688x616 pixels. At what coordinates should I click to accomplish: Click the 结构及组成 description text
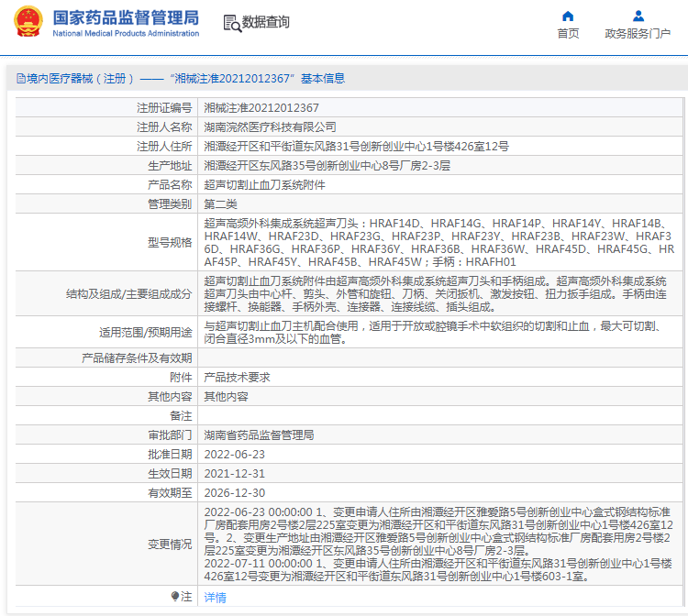click(435, 293)
